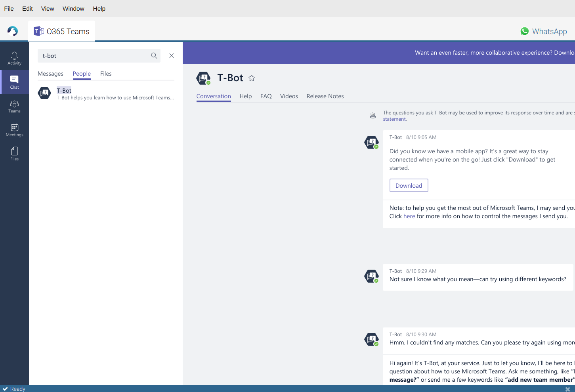Click the Ready checkmark status icon
This screenshot has height=392, width=575.
coord(5,389)
